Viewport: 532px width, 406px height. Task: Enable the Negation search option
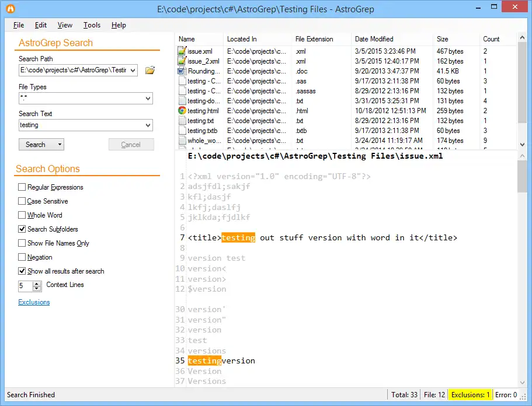(21, 257)
